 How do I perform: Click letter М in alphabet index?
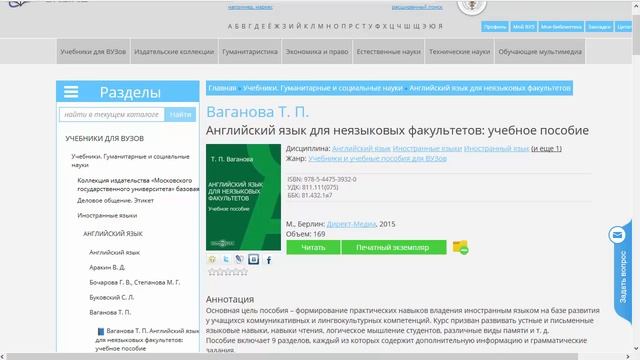pos(320,27)
